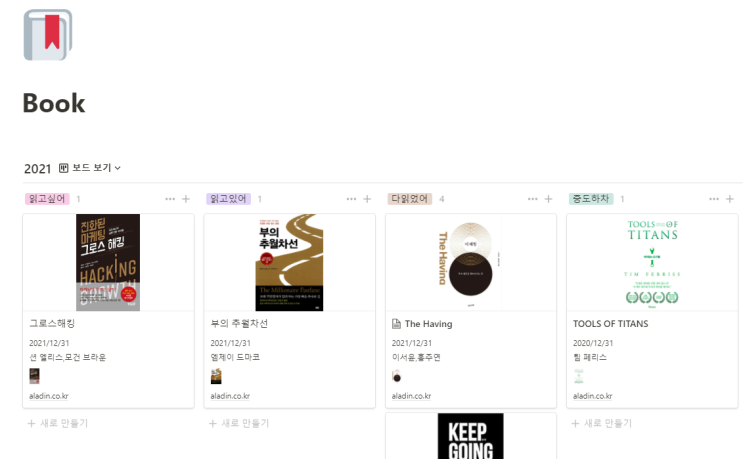Click the page icon next to The Having

(396, 324)
